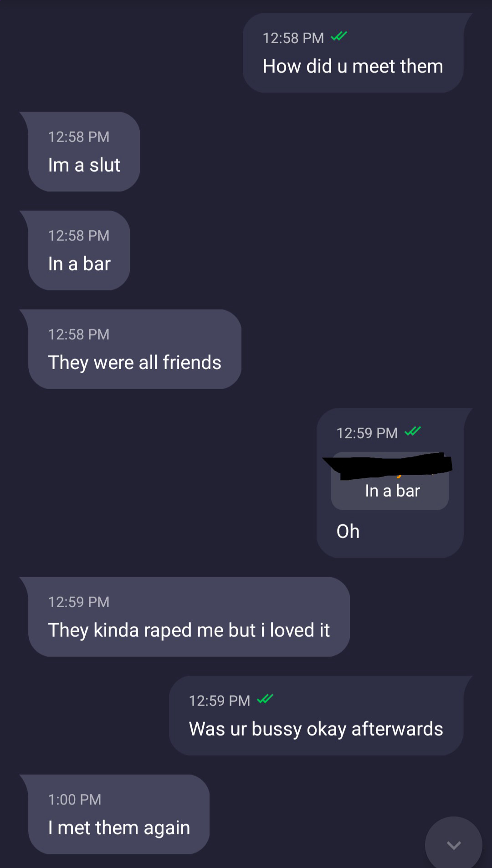Viewport: 492px width, 868px height.
Task: Tap the scroll-to-bottom chevron button
Action: coord(453,844)
